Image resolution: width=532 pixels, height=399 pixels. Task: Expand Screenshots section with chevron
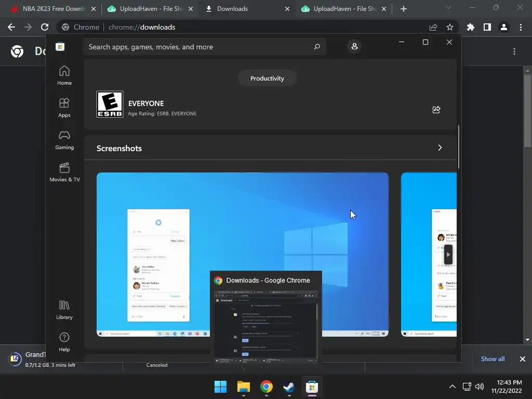pyautogui.click(x=440, y=148)
